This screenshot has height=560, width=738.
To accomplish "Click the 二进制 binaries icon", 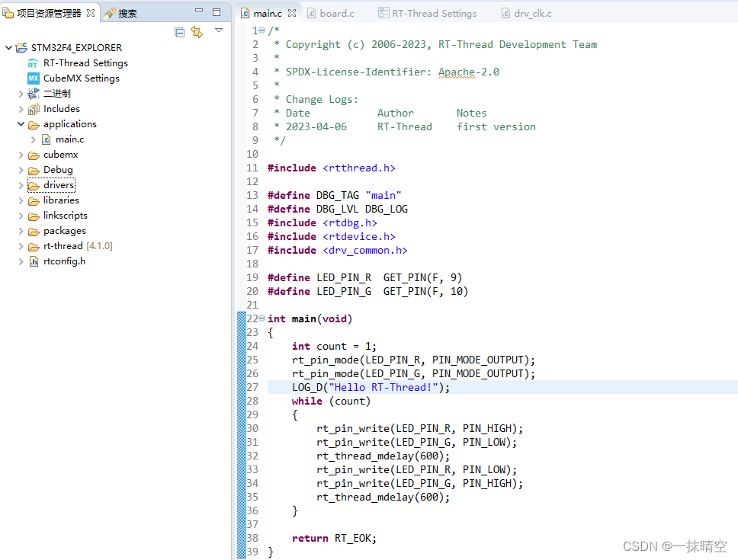I will click(33, 94).
